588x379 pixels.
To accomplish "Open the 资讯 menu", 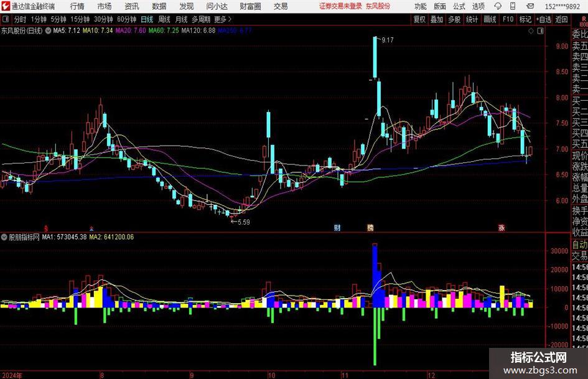I will (132, 6).
